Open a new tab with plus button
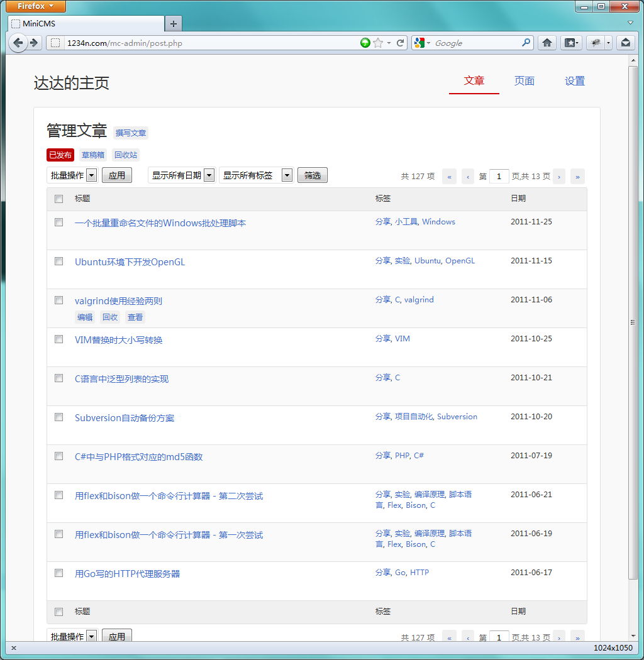644x660 pixels. [174, 24]
